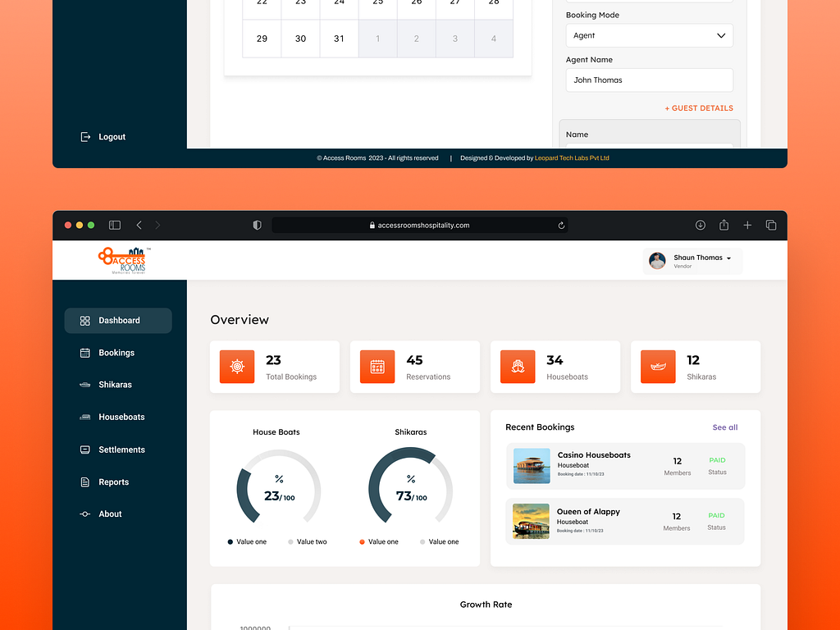Click the About icon in sidebar
The image size is (840, 630).
click(x=85, y=514)
